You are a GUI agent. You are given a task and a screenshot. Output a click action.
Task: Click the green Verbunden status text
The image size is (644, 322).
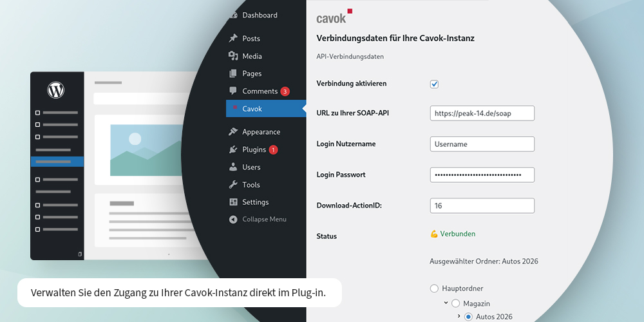(x=458, y=234)
